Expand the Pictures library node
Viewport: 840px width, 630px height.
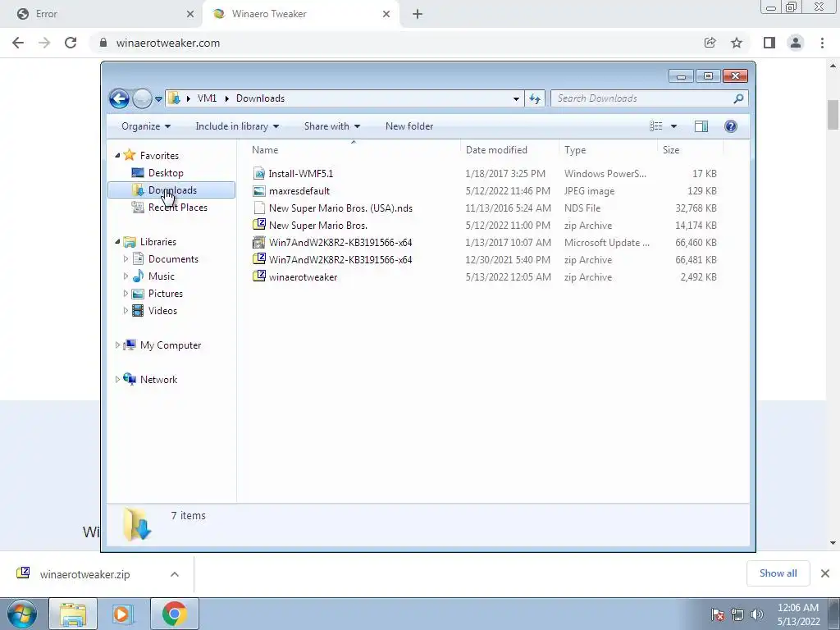pos(126,294)
